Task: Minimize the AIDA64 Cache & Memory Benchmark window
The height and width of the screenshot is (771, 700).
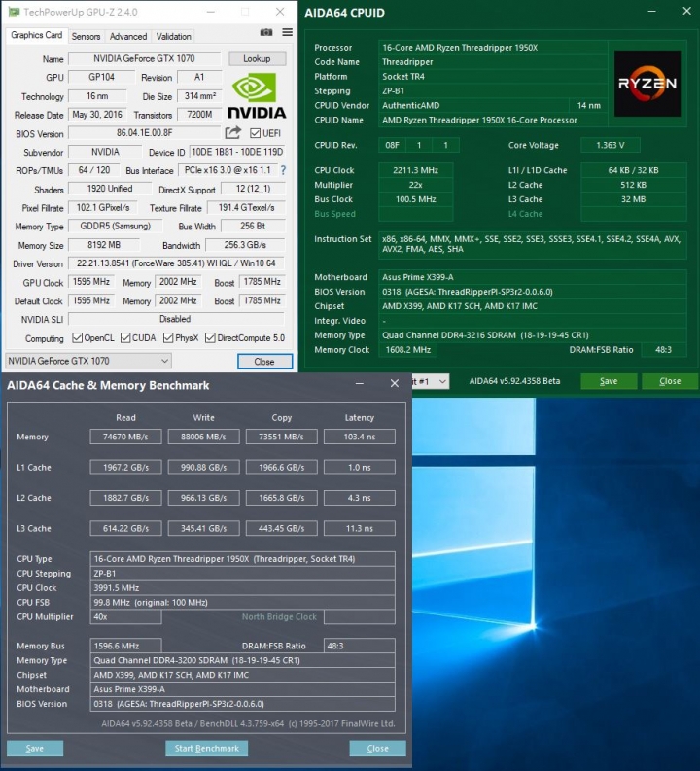Action: tap(360, 383)
